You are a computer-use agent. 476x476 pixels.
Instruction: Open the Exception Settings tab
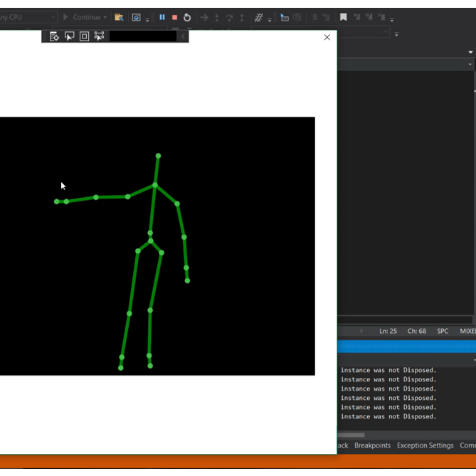point(425,445)
